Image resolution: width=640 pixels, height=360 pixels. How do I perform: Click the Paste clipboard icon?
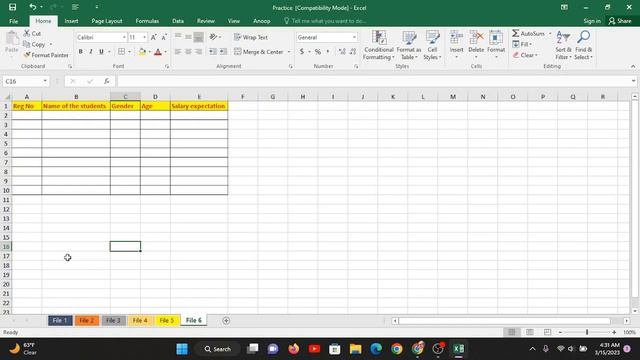[x=12, y=39]
